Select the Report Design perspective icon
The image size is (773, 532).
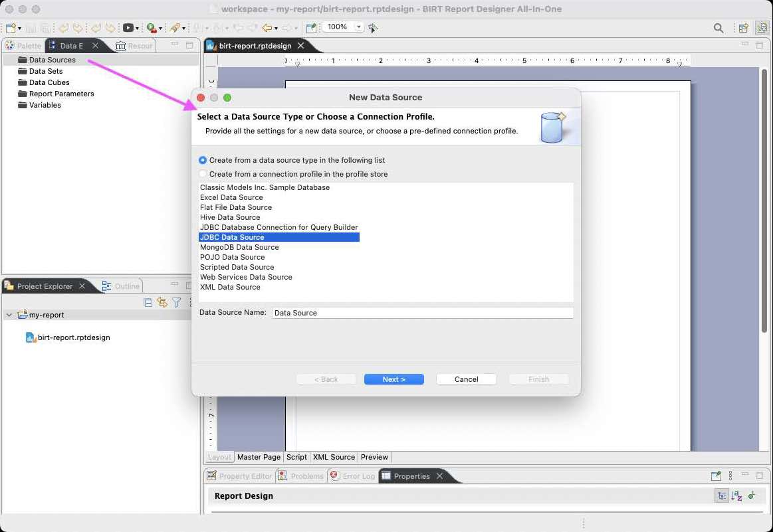pos(762,28)
